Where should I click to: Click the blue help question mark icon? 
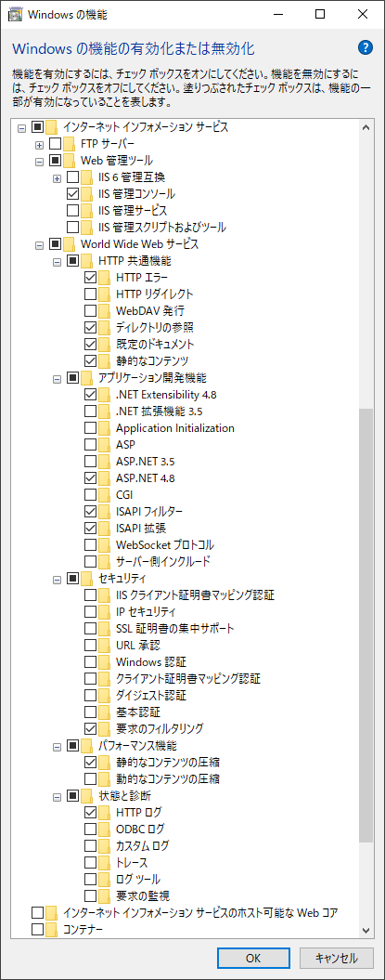click(366, 48)
